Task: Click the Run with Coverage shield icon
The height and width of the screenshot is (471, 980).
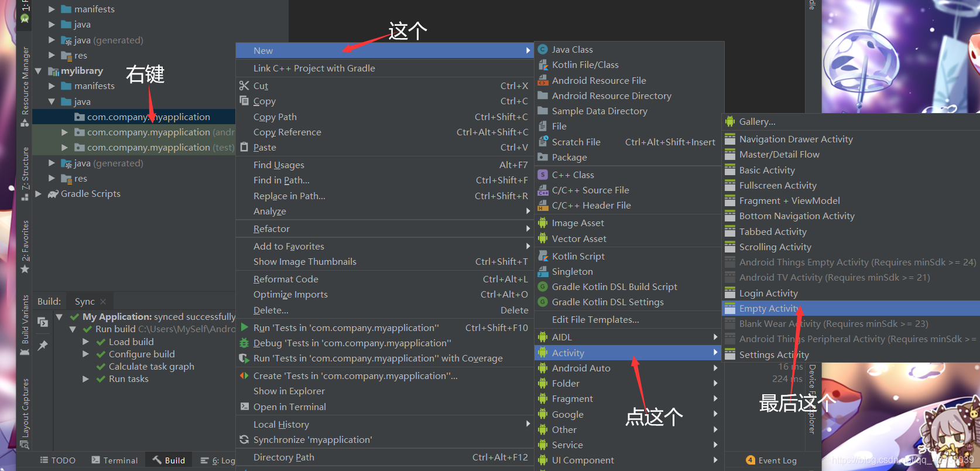Action: tap(244, 358)
